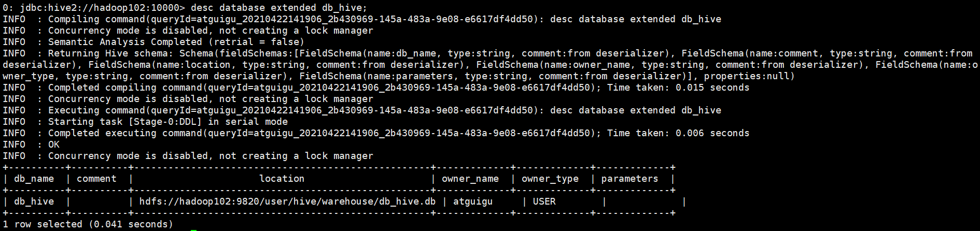Click the USER owner type cell

544,201
